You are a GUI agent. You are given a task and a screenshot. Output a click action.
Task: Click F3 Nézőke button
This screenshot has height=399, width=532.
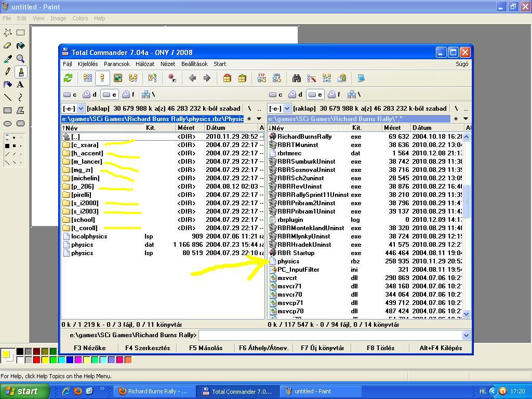tap(89, 348)
